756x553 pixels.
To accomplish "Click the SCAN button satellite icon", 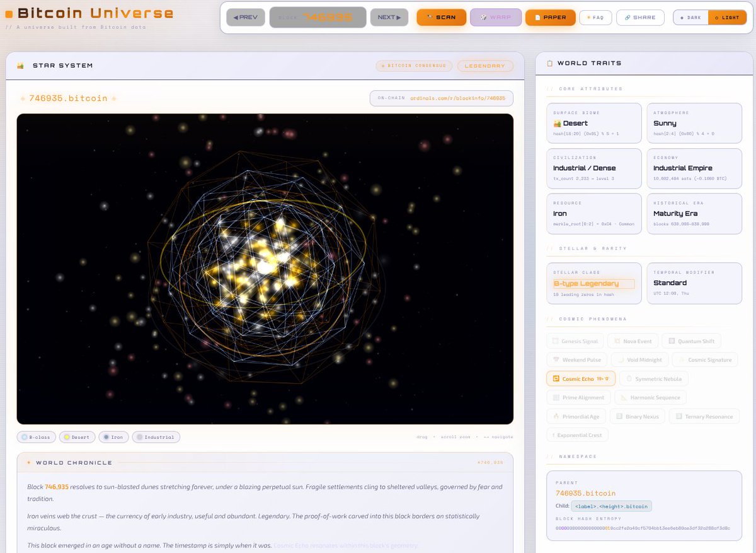I will [430, 18].
